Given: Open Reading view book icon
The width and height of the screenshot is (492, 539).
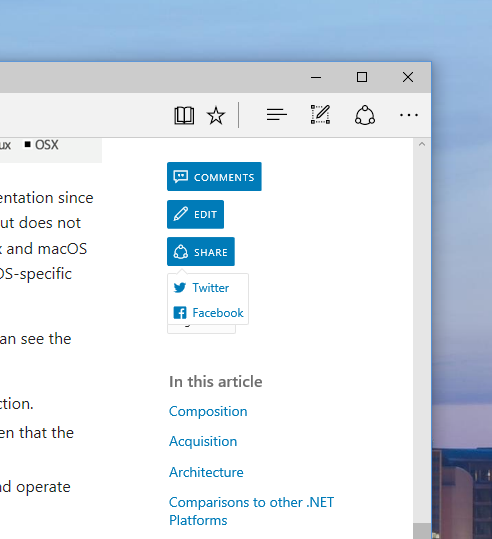Looking at the screenshot, I should (x=184, y=115).
